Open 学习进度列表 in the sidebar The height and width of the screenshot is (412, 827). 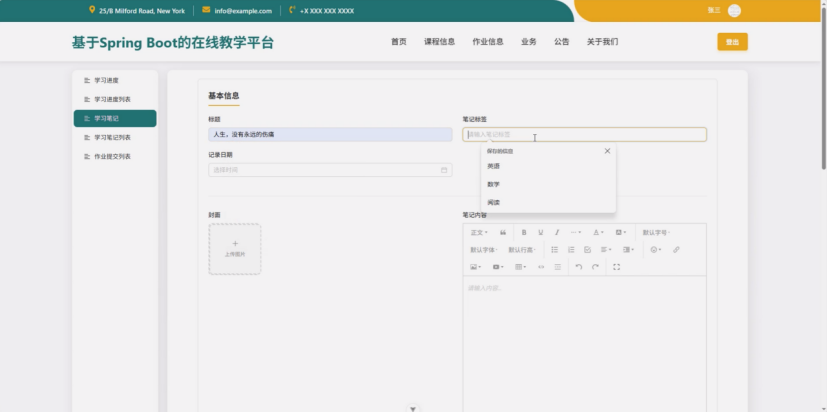(115, 100)
